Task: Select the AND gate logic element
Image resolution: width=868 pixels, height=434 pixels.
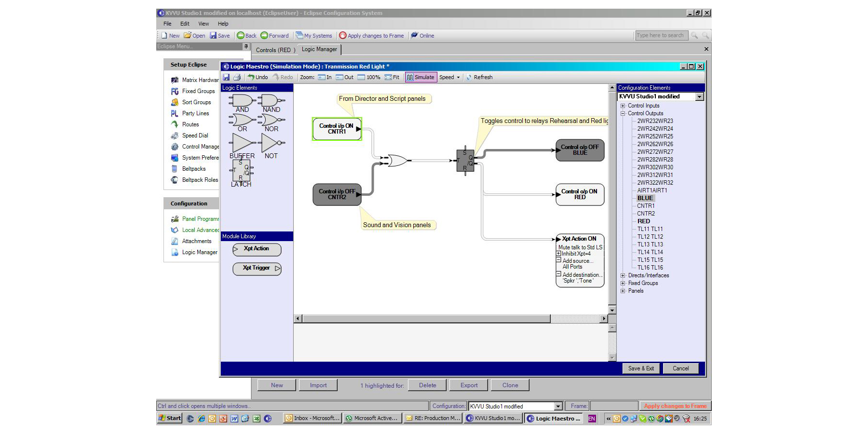Action: point(242,101)
